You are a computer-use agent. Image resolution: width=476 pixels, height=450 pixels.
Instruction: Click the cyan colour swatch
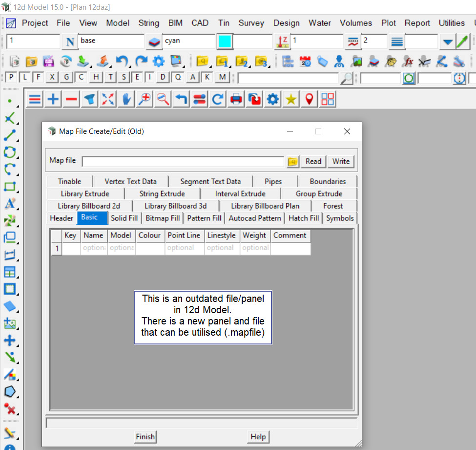tap(225, 42)
